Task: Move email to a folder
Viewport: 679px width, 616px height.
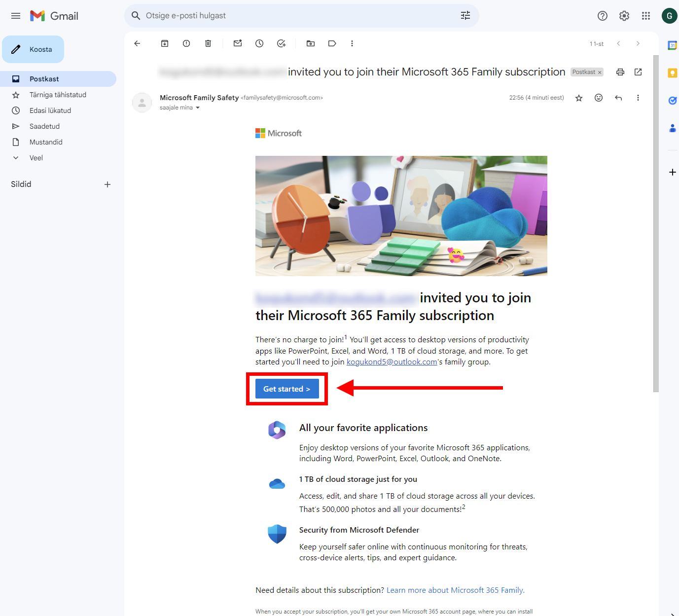Action: 311,43
